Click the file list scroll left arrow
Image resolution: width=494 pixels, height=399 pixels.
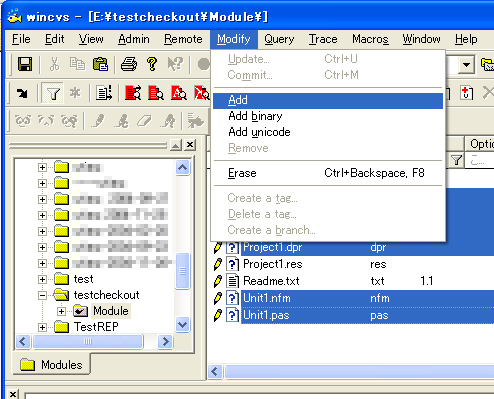pyautogui.click(x=215, y=372)
